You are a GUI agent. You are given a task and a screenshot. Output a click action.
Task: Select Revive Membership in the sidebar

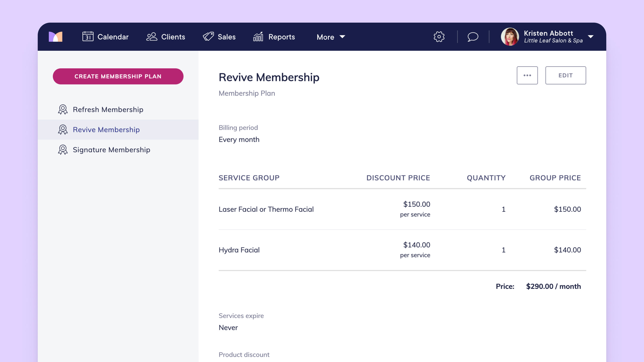[106, 129]
